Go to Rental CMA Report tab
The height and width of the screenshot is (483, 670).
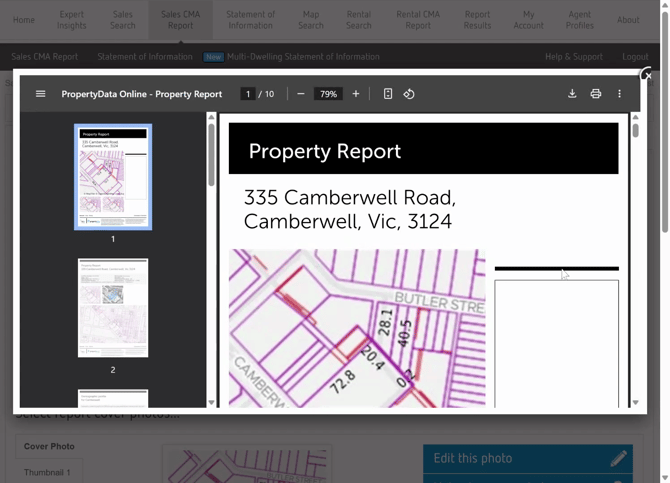418,20
